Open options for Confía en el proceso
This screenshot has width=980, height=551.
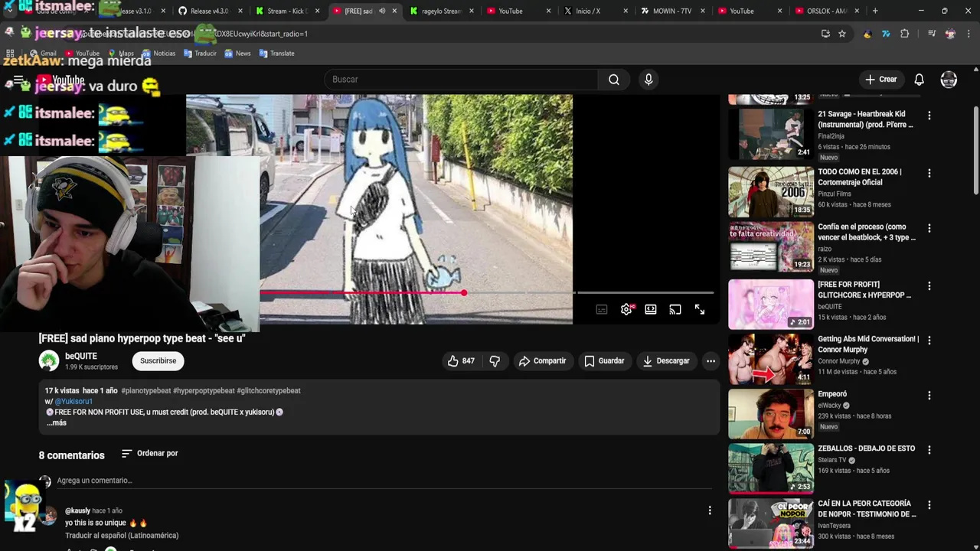click(x=929, y=229)
